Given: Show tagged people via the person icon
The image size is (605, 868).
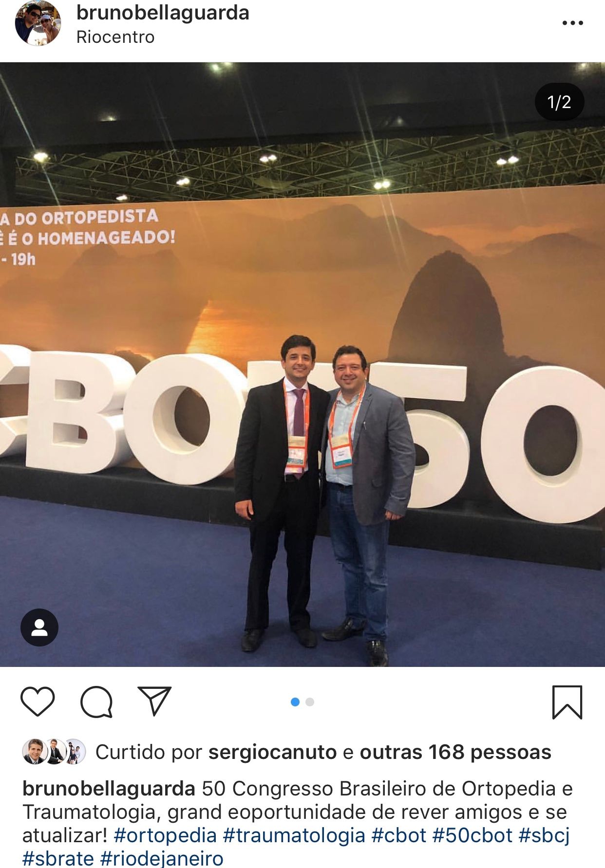Looking at the screenshot, I should pyautogui.click(x=39, y=628).
